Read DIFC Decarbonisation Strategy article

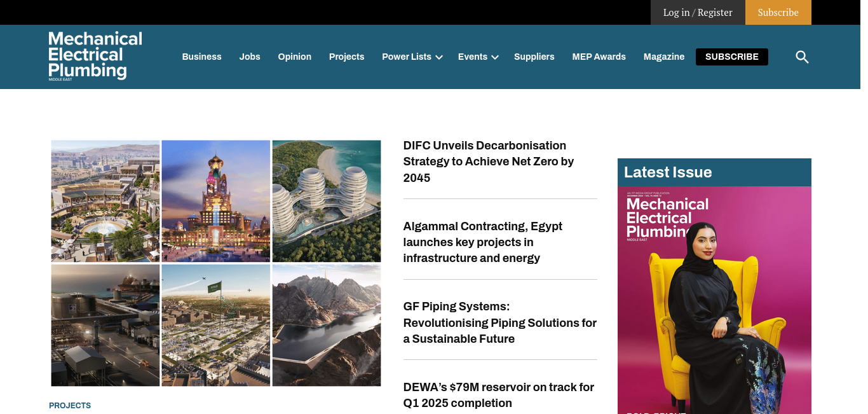coord(489,162)
